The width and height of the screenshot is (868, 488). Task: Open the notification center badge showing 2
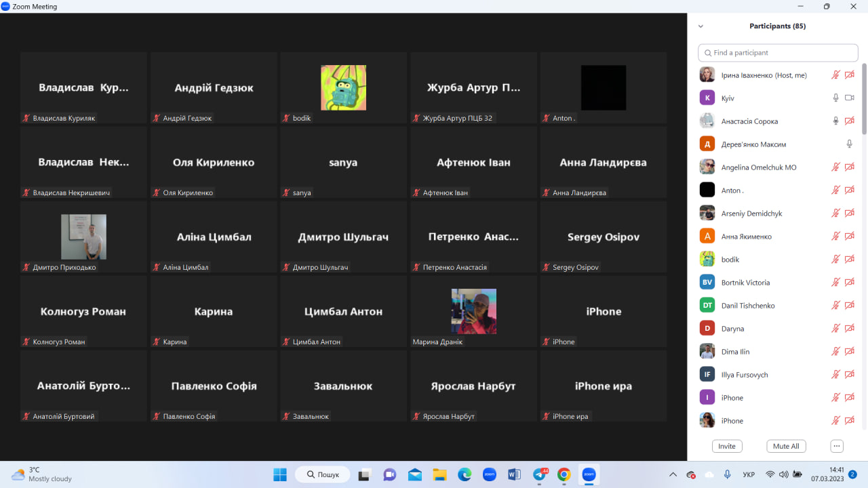pyautogui.click(x=852, y=474)
